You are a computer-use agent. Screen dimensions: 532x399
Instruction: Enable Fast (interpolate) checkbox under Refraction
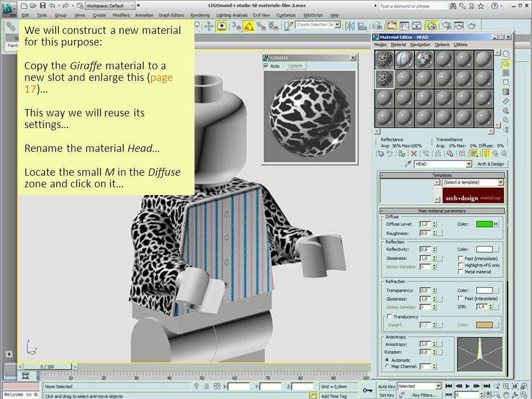(461, 298)
